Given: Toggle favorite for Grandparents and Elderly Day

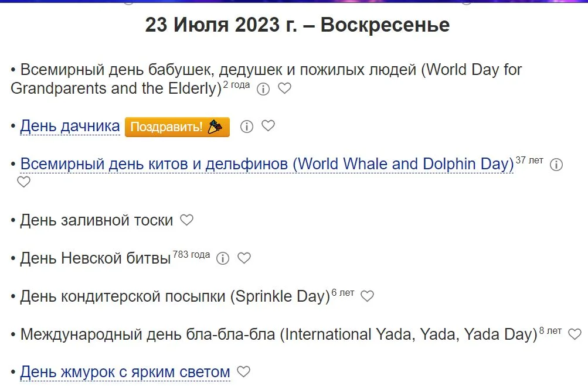Looking at the screenshot, I should [x=285, y=89].
